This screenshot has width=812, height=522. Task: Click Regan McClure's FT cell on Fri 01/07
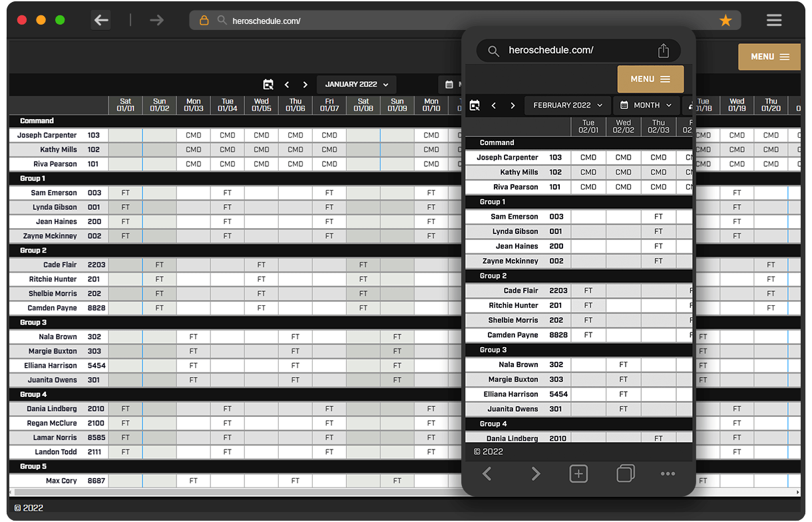329,424
